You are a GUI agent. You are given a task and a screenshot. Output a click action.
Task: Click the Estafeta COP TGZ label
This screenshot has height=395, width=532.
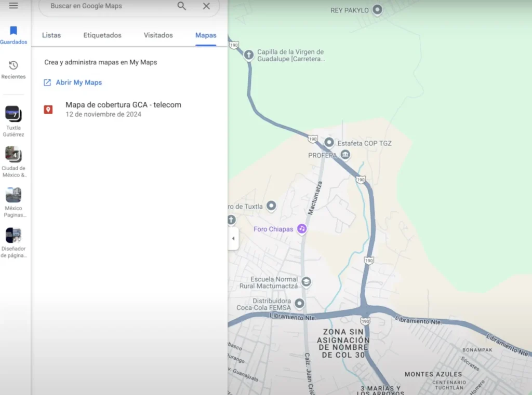(364, 143)
